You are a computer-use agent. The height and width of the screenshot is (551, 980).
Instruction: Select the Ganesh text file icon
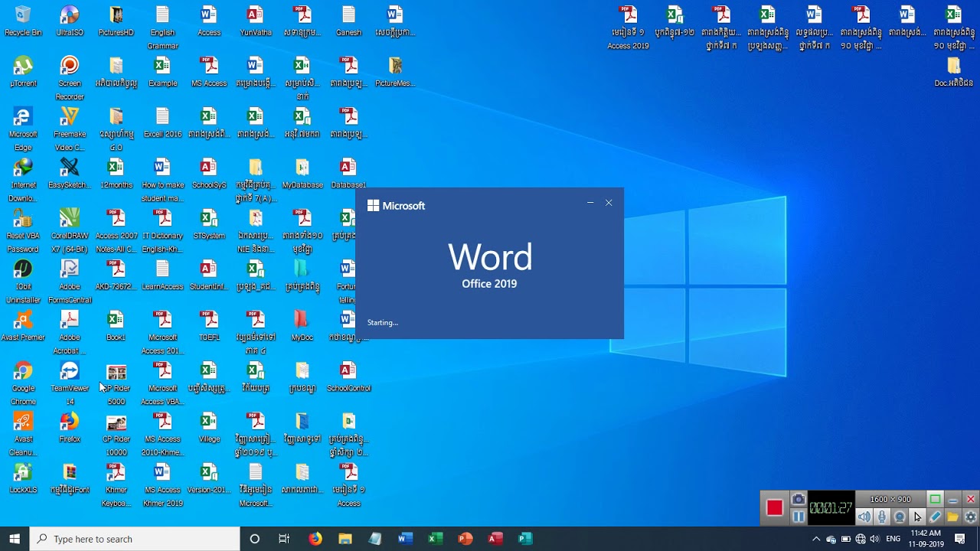348,21
